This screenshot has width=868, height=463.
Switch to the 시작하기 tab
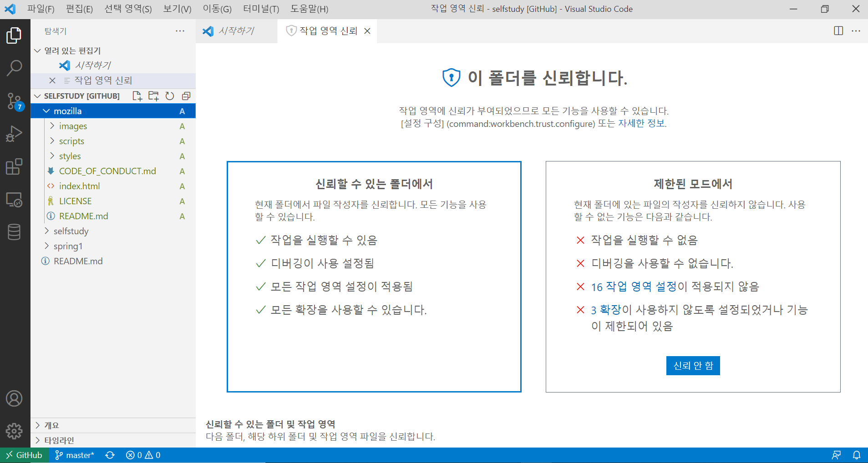(x=237, y=31)
